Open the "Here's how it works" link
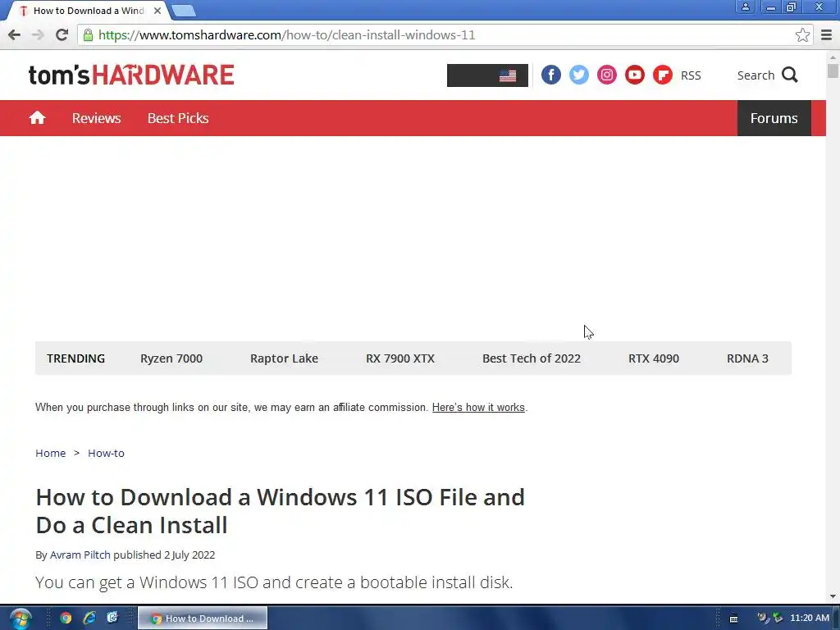 [x=478, y=407]
